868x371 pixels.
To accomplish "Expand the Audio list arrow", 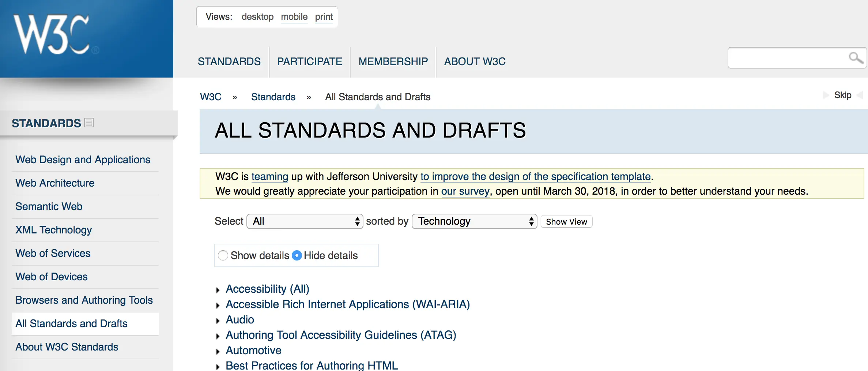I will (x=218, y=321).
